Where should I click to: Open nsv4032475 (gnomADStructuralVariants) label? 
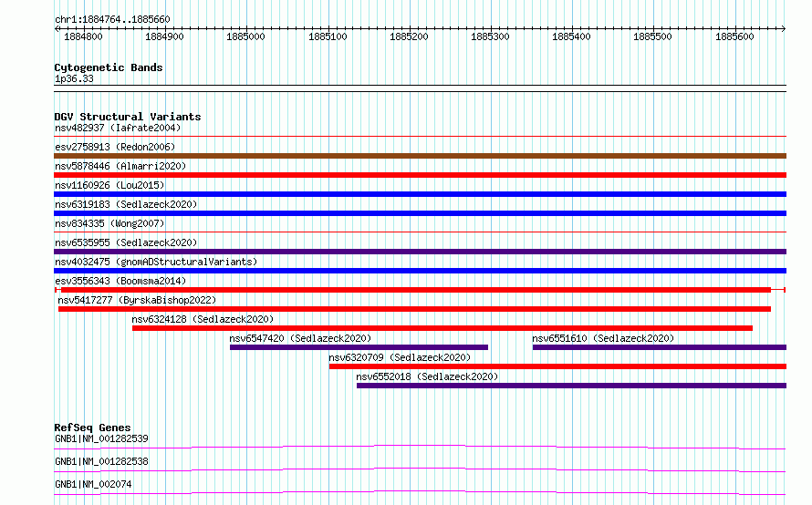tap(156, 262)
